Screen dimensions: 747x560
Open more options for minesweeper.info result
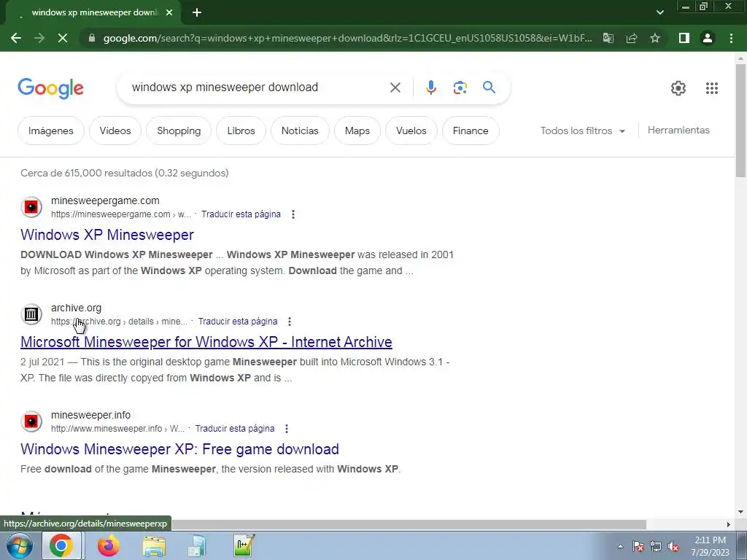(287, 429)
